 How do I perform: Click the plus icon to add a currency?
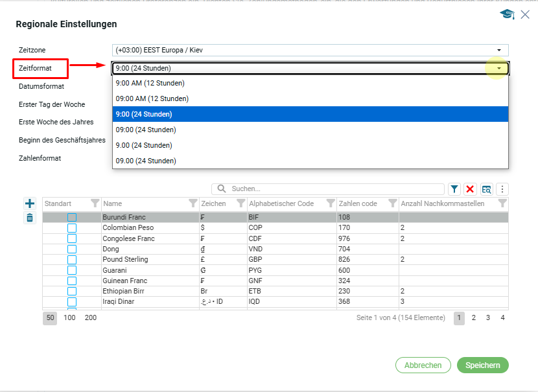[29, 203]
